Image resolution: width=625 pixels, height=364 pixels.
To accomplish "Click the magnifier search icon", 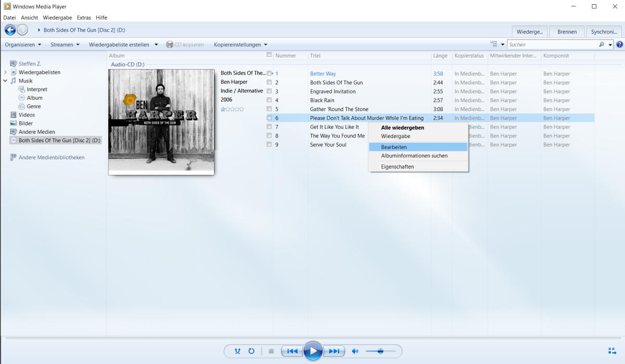I will (x=602, y=45).
